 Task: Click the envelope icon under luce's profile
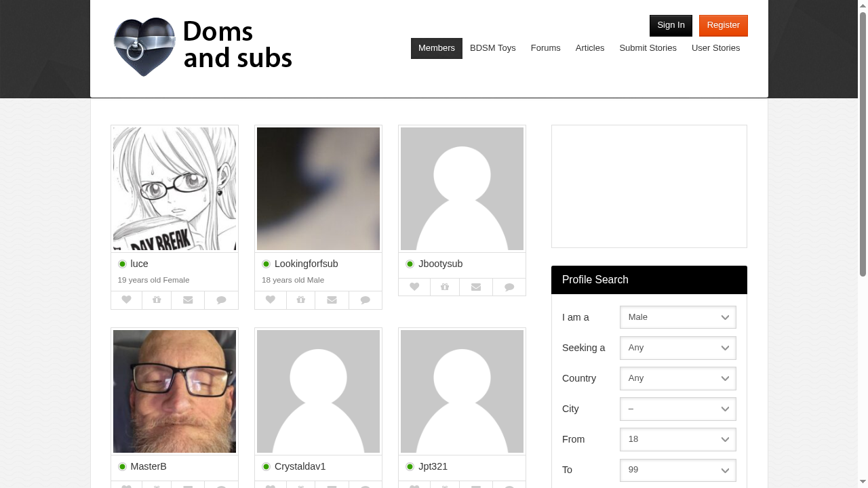(x=187, y=300)
